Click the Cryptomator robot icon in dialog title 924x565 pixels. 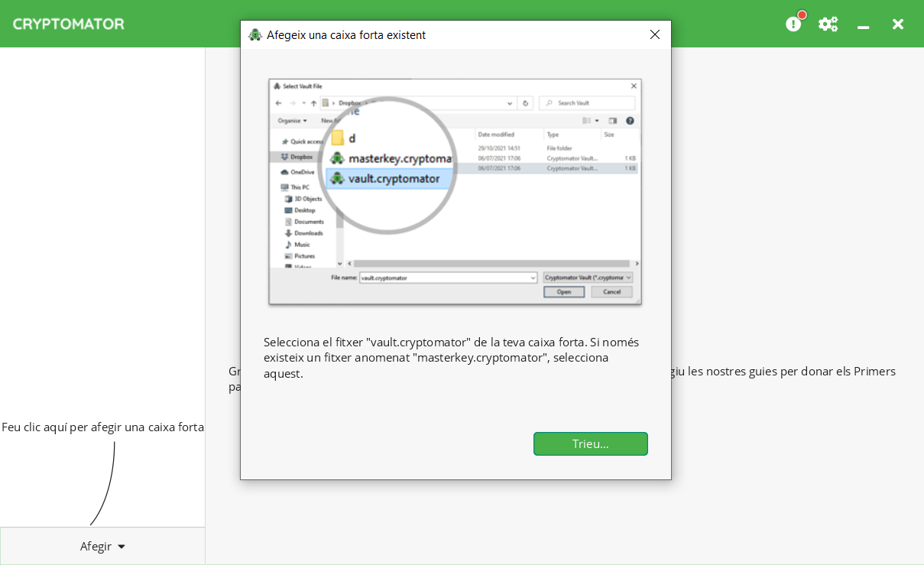(255, 34)
